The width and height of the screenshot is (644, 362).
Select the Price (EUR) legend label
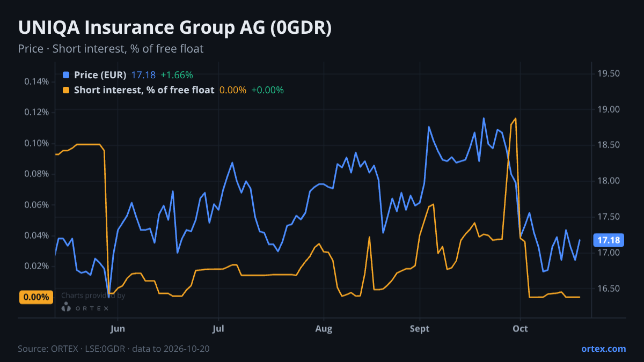(100, 75)
